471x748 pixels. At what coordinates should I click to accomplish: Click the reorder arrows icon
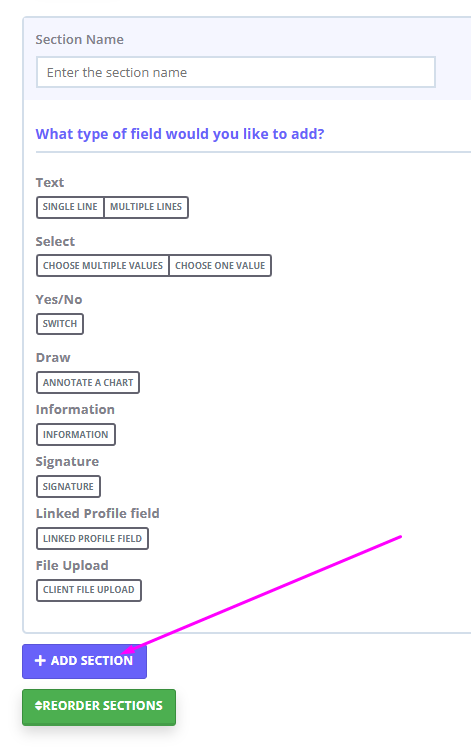39,706
